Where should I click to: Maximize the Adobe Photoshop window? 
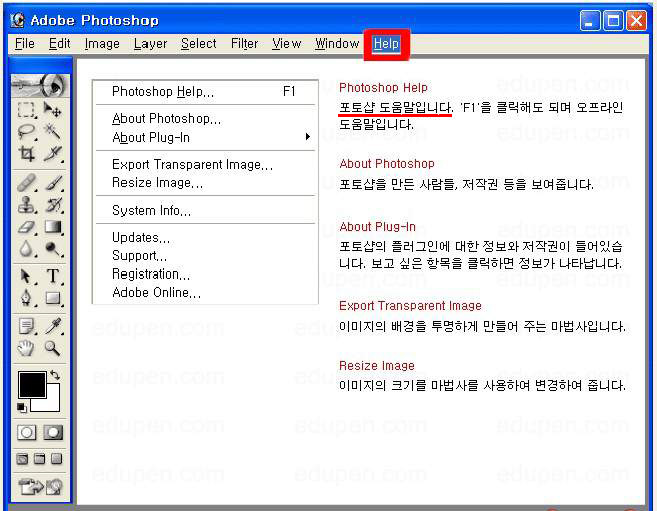coord(613,21)
